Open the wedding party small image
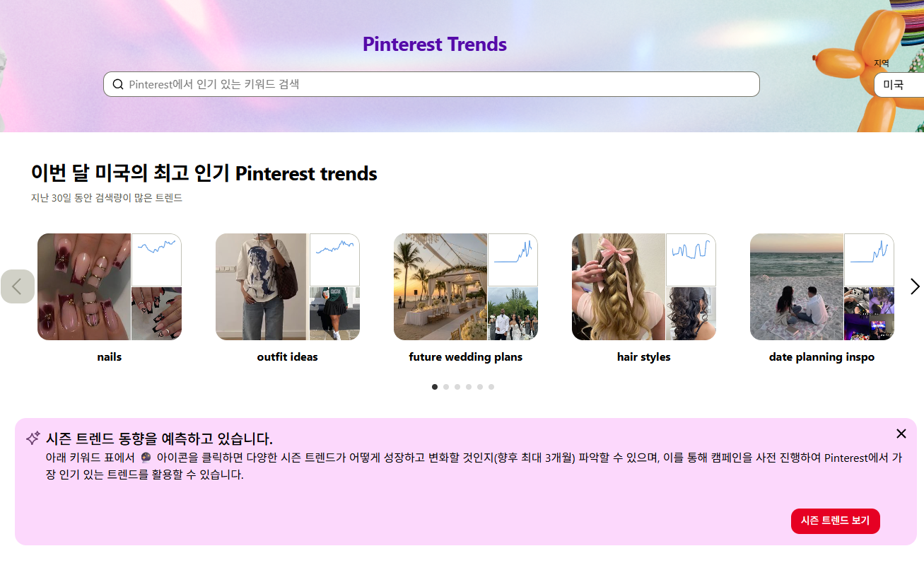924x563 pixels. (513, 314)
